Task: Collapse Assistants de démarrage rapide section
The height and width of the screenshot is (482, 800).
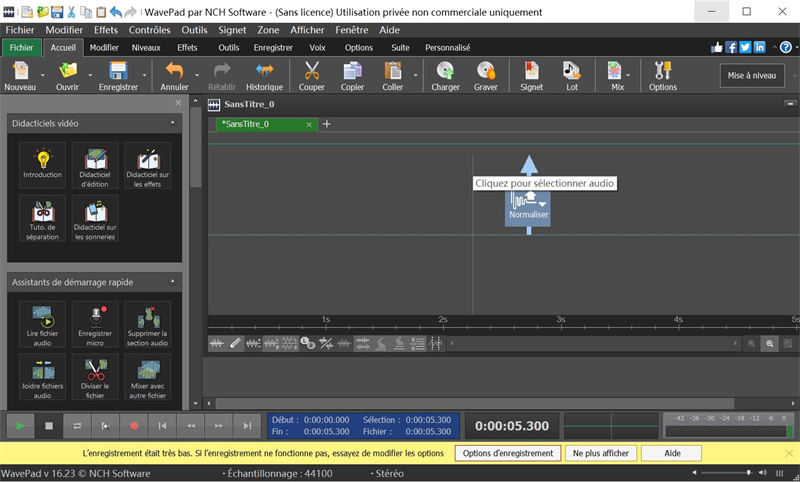Action: (172, 282)
